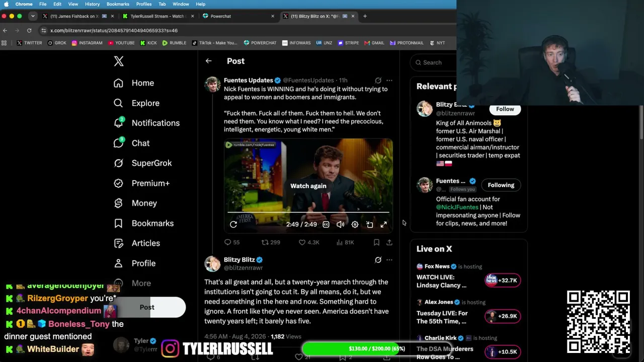The height and width of the screenshot is (362, 644).
Task: Open the YOUTUBE bookmark
Action: pyautogui.click(x=121, y=43)
